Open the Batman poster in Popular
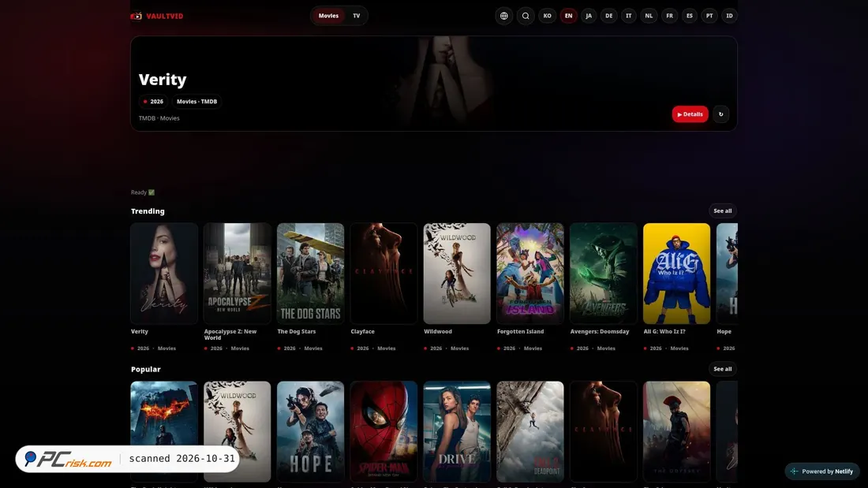The width and height of the screenshot is (868, 488). (164, 431)
